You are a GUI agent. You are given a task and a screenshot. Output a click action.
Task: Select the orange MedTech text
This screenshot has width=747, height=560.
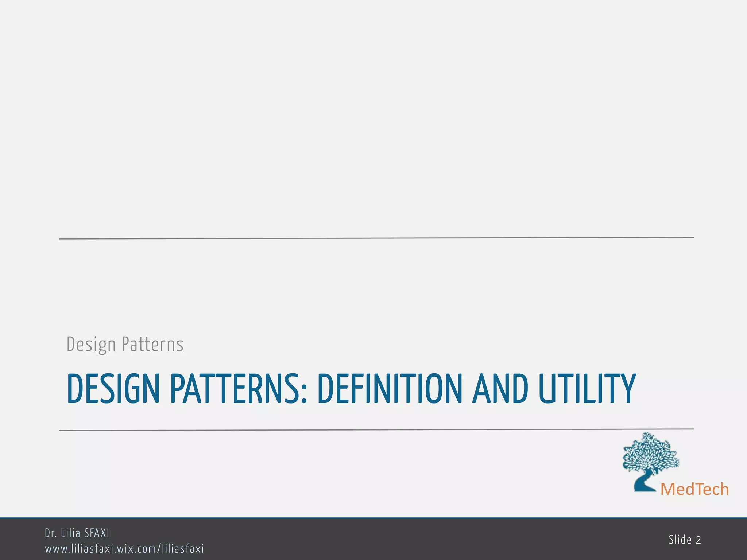click(x=694, y=489)
